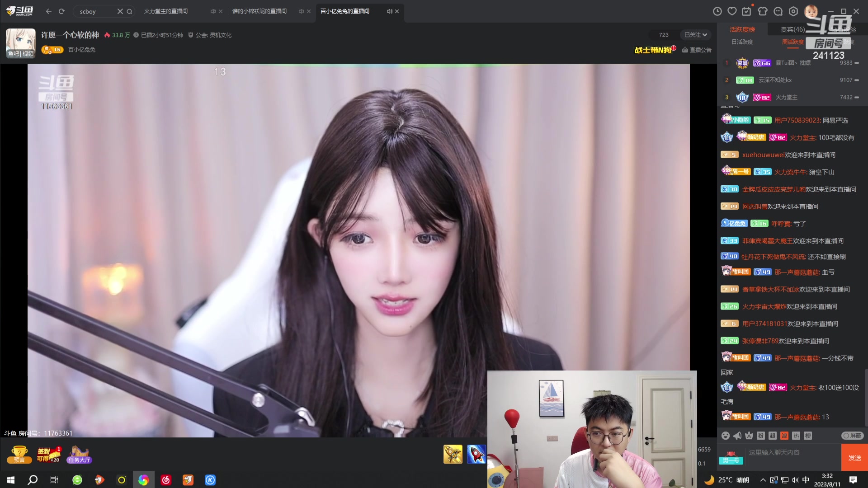Switch to 火力堂主的直播间 tab
This screenshot has width=868, height=488.
(x=166, y=11)
